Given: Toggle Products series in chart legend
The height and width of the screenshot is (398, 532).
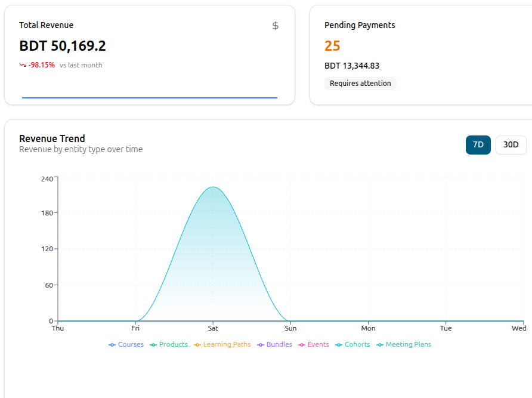Looking at the screenshot, I should pos(169,344).
